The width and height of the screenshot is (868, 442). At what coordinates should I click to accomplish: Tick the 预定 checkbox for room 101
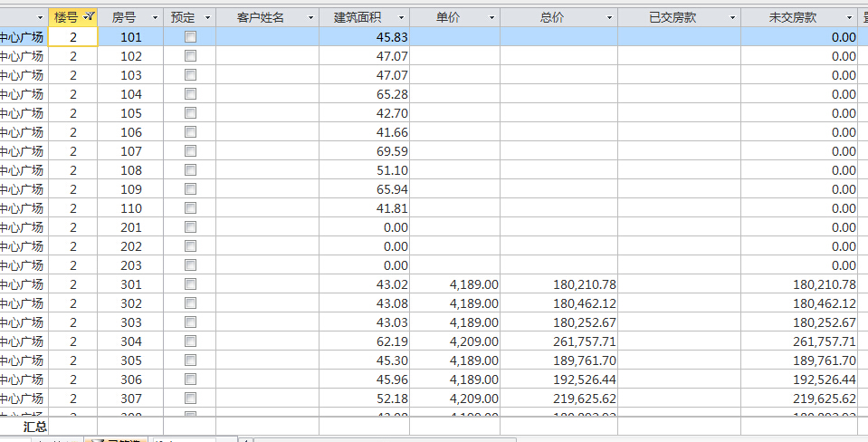click(x=190, y=37)
